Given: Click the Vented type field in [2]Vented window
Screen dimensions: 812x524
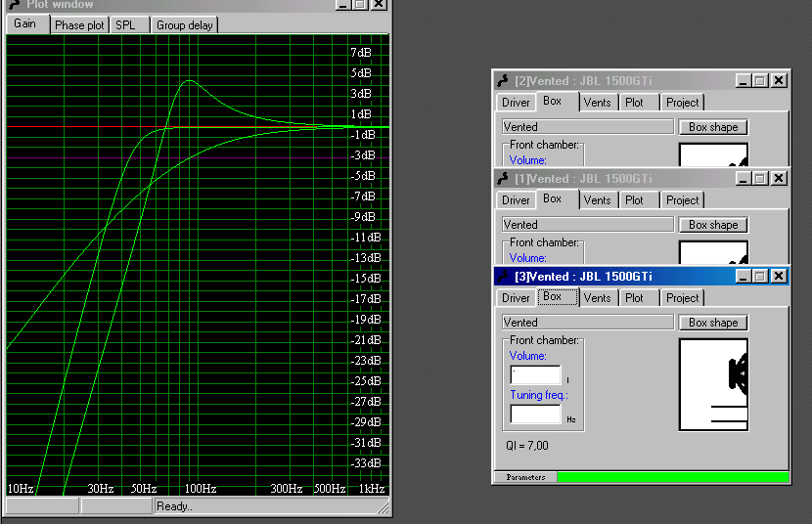Looking at the screenshot, I should 588,127.
